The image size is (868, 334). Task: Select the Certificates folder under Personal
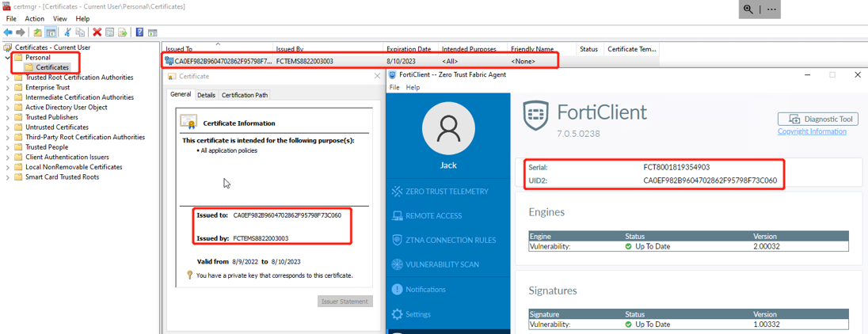(x=52, y=67)
